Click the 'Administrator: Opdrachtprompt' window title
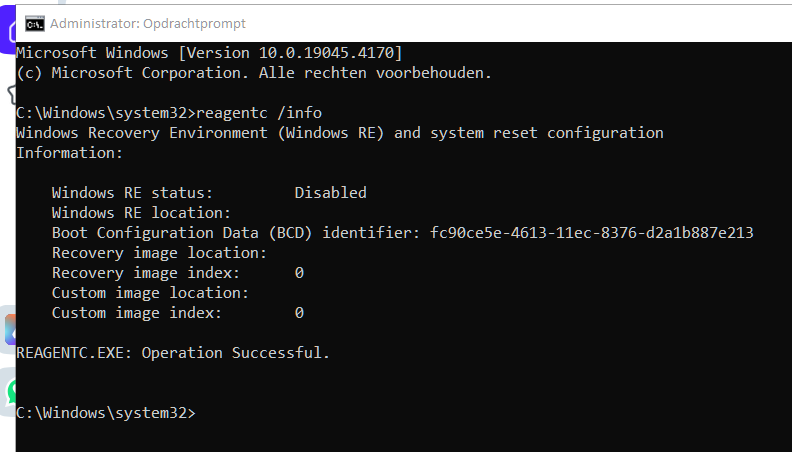The height and width of the screenshot is (452, 792). [x=147, y=23]
